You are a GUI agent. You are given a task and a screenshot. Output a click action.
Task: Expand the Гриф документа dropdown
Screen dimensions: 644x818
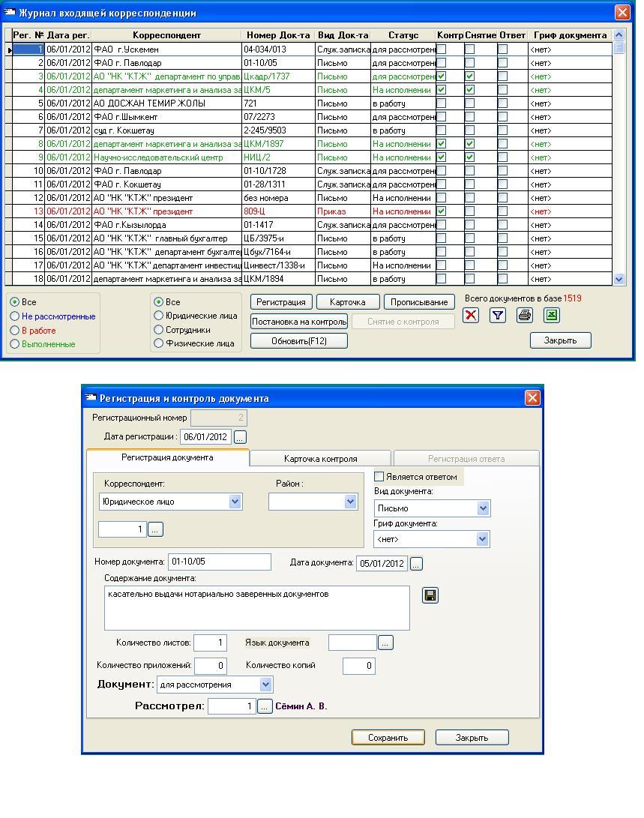tap(482, 539)
